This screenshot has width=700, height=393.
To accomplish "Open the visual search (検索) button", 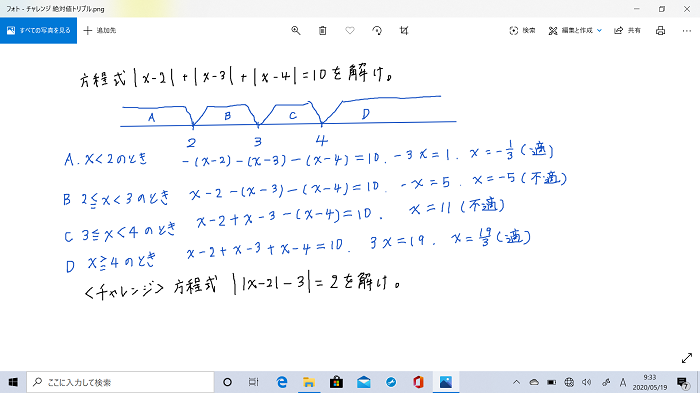I will 522,30.
